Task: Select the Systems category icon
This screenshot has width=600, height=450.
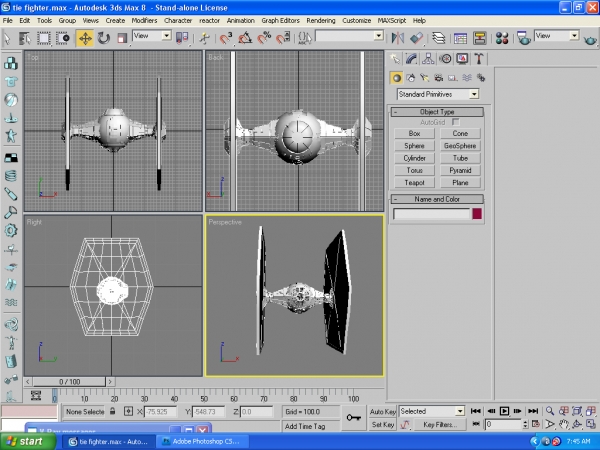Action: pos(481,78)
